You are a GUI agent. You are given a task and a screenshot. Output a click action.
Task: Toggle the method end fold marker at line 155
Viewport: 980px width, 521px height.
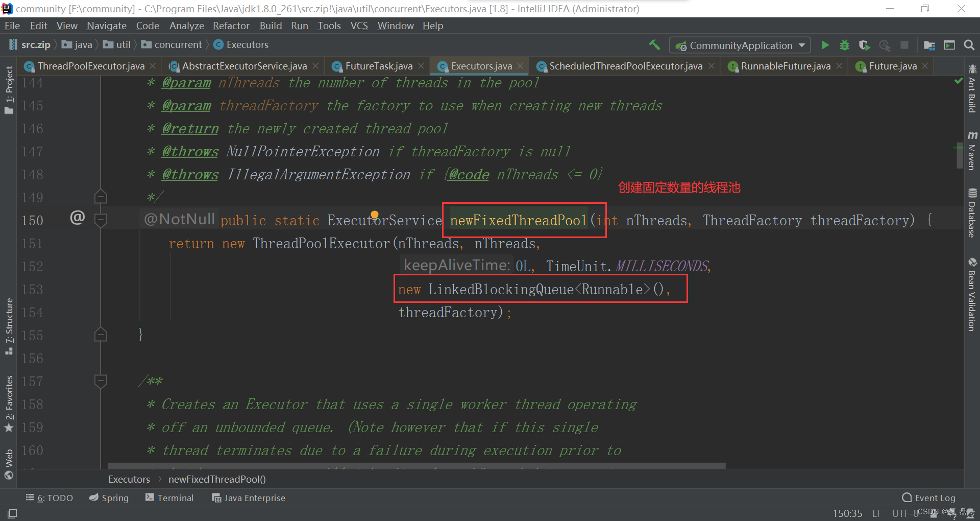[x=101, y=335]
